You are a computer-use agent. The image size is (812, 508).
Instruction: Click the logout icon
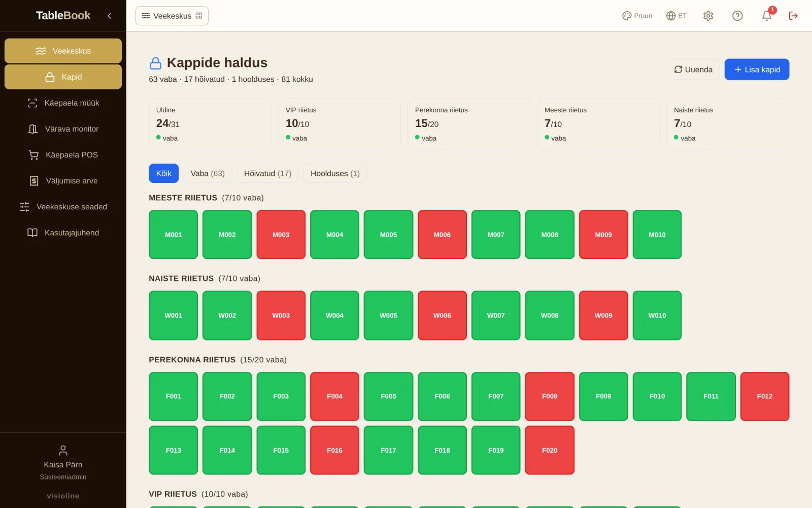coord(793,16)
